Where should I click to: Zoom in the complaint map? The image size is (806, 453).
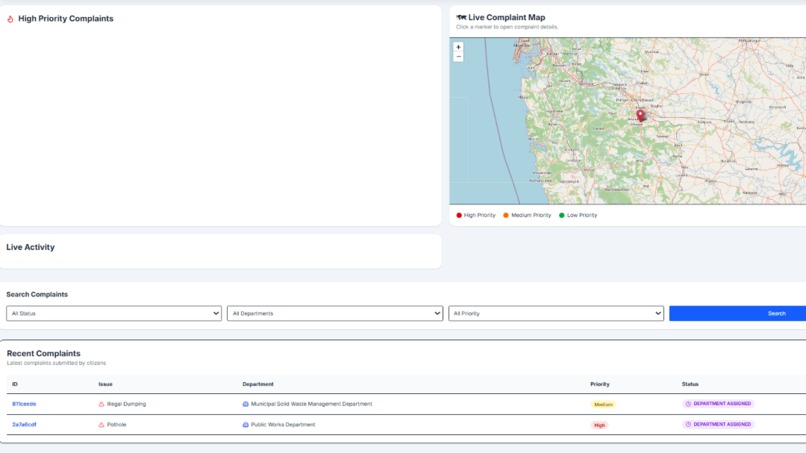point(459,47)
